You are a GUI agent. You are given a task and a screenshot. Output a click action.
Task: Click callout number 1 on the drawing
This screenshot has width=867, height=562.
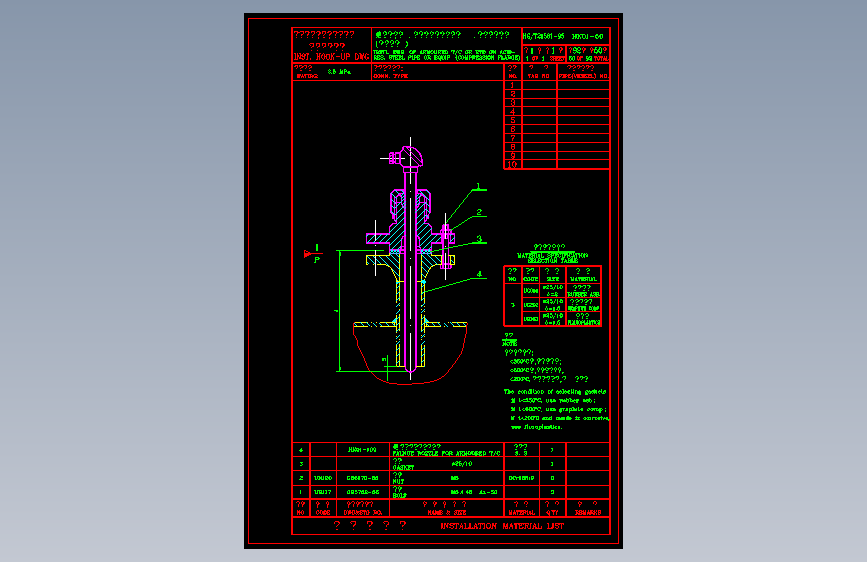coord(479,187)
